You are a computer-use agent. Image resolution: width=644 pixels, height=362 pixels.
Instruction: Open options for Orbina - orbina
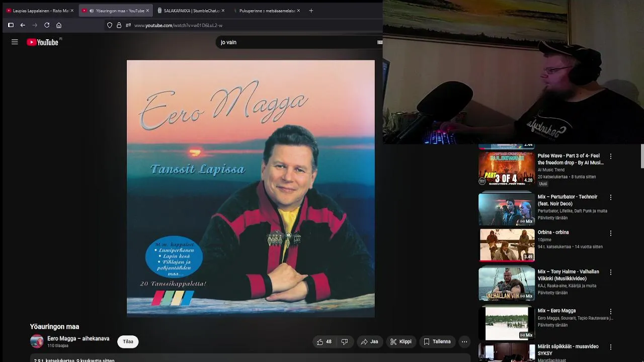[x=611, y=233]
